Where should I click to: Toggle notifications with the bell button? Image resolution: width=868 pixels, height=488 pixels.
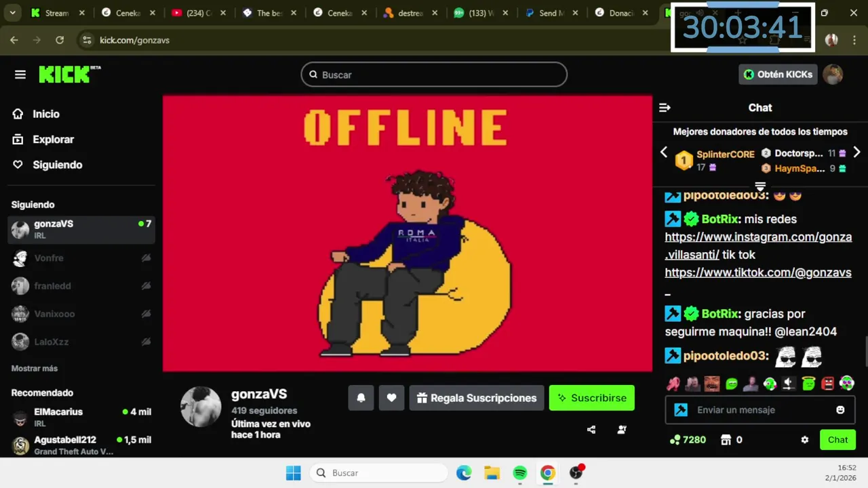361,398
